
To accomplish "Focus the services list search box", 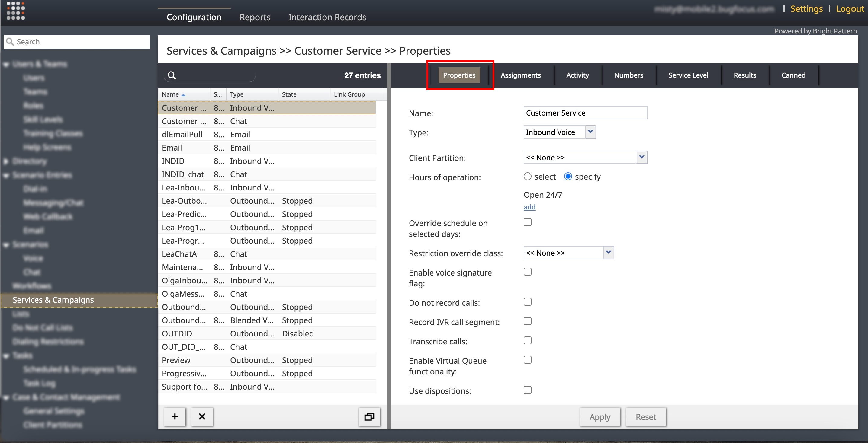I will (210, 75).
